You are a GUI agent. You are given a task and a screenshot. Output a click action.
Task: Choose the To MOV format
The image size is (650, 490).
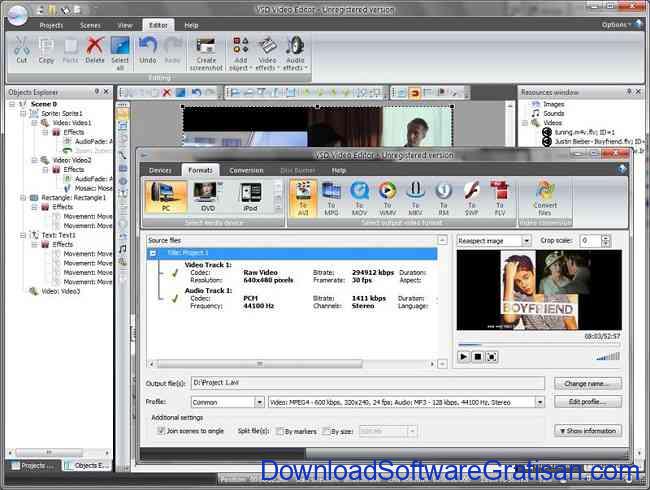pos(359,198)
